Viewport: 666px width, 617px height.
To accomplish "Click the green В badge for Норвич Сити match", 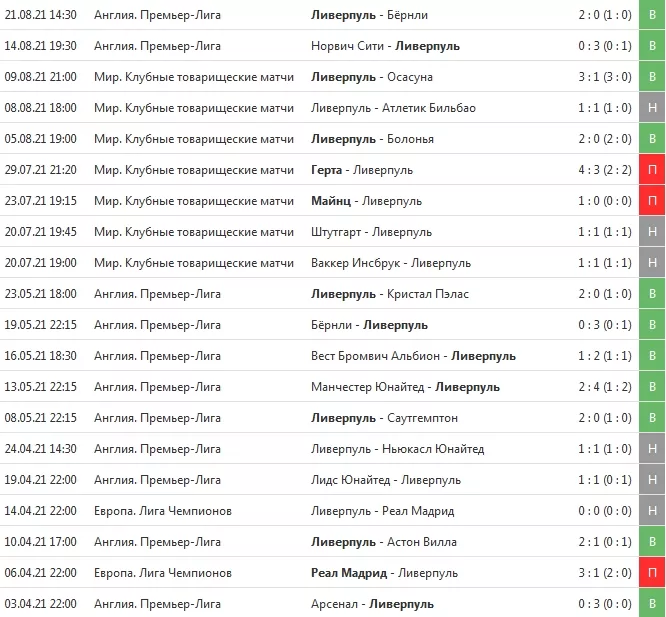I will (x=652, y=46).
